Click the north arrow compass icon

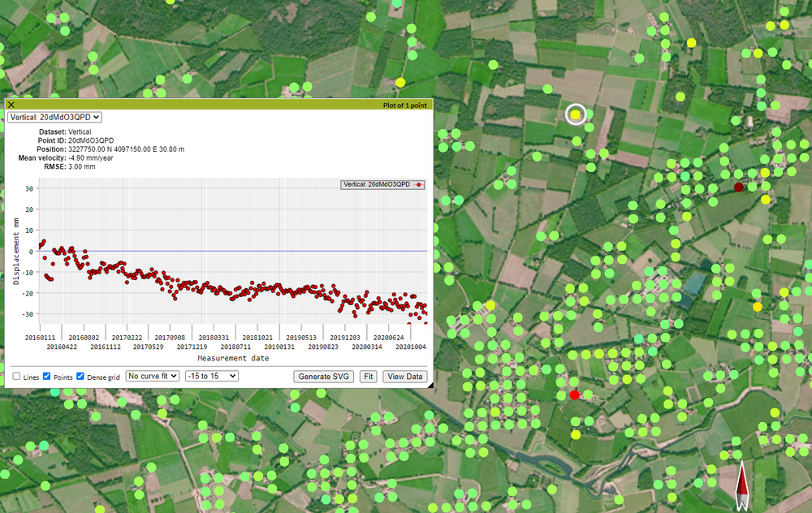tap(742, 484)
